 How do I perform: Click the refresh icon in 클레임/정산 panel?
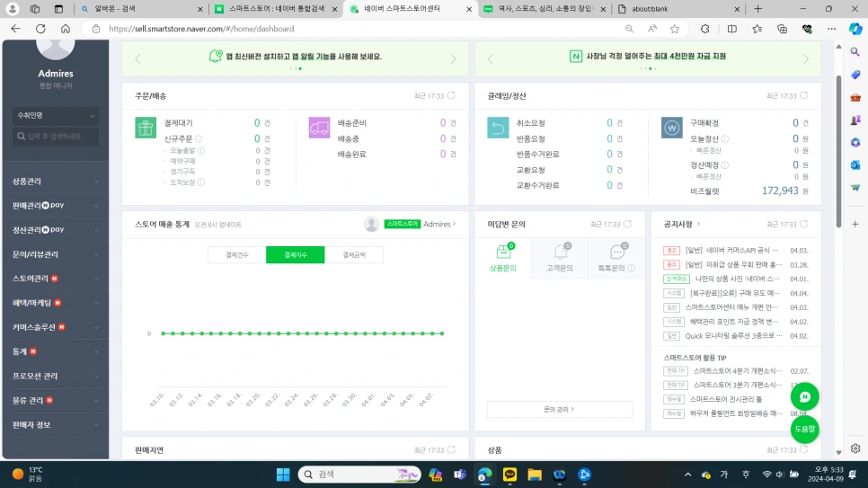[x=804, y=95]
